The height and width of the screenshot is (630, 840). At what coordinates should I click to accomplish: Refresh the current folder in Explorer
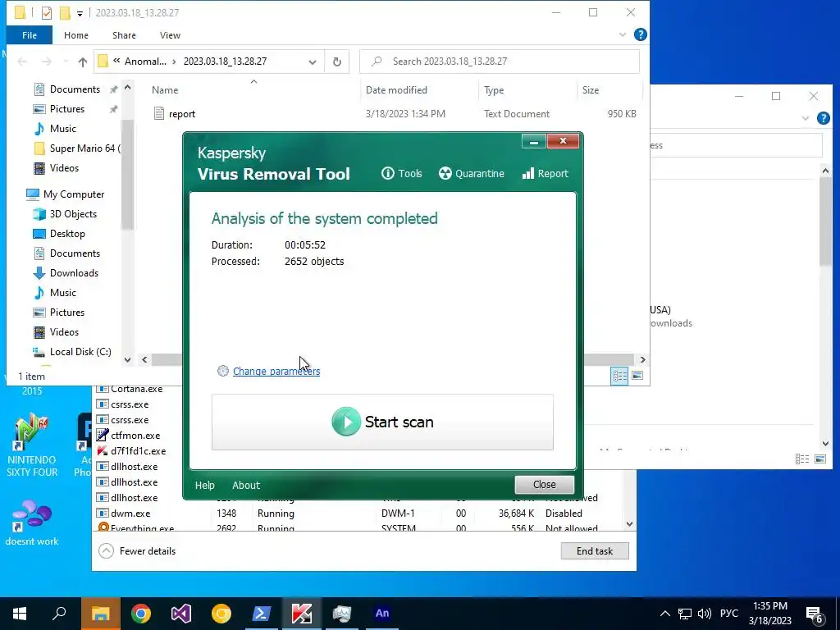point(337,62)
